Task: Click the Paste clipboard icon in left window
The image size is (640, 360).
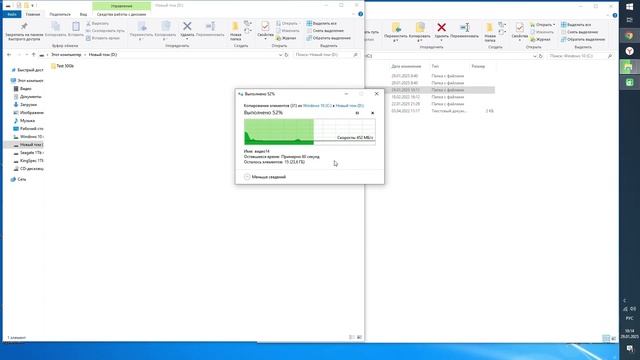Action: [76, 29]
